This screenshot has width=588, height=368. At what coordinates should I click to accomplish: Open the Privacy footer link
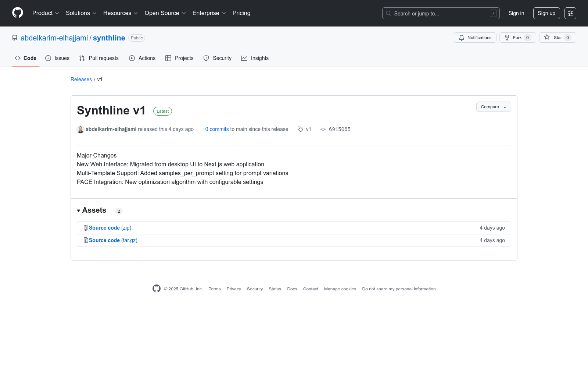coord(234,289)
